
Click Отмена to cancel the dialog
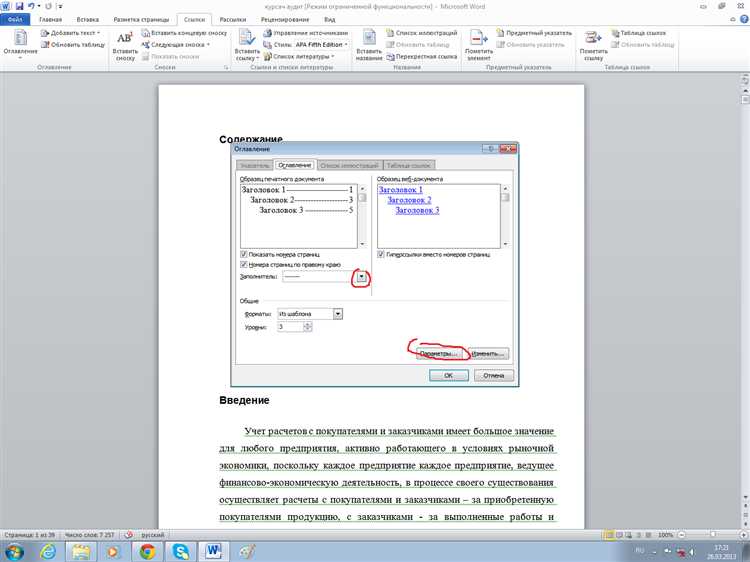(x=494, y=375)
